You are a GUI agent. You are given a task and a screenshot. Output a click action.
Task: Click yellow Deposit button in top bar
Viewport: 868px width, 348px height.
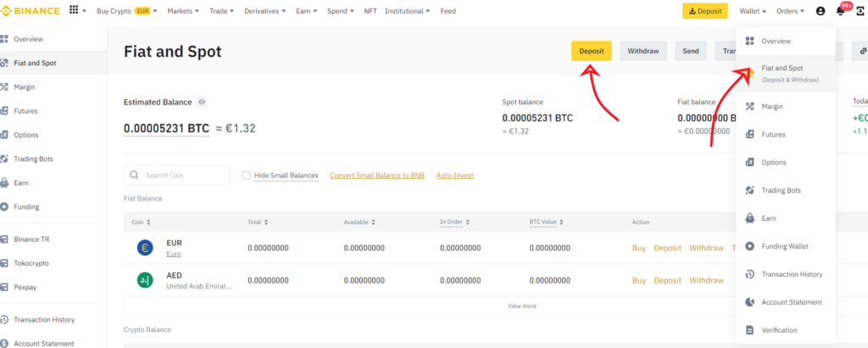coord(704,10)
